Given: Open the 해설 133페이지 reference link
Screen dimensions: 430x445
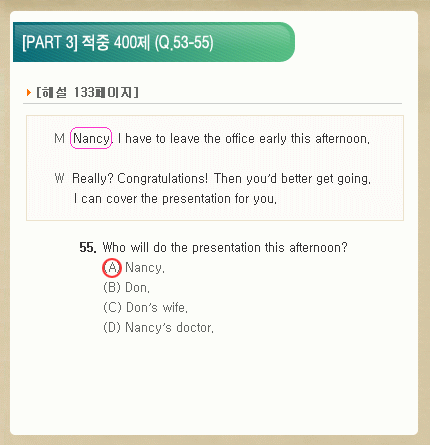Looking at the screenshot, I should (x=87, y=92).
